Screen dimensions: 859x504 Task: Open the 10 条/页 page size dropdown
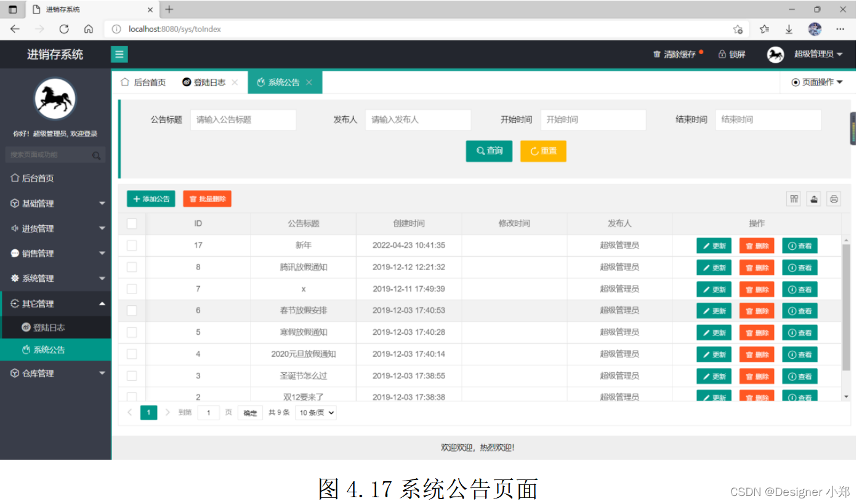click(316, 413)
